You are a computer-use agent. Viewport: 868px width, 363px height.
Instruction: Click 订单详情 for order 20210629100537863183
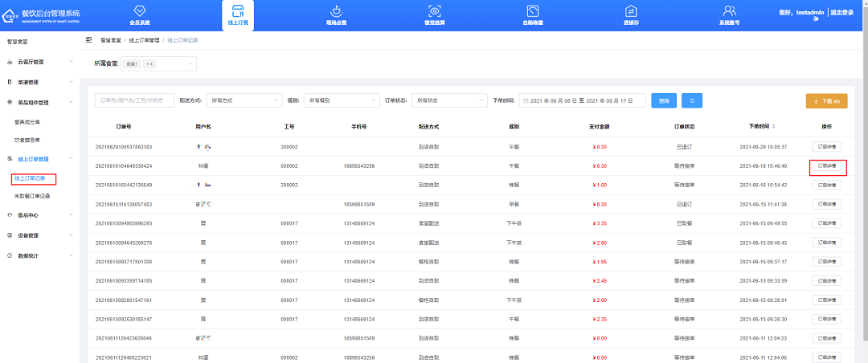pos(827,147)
